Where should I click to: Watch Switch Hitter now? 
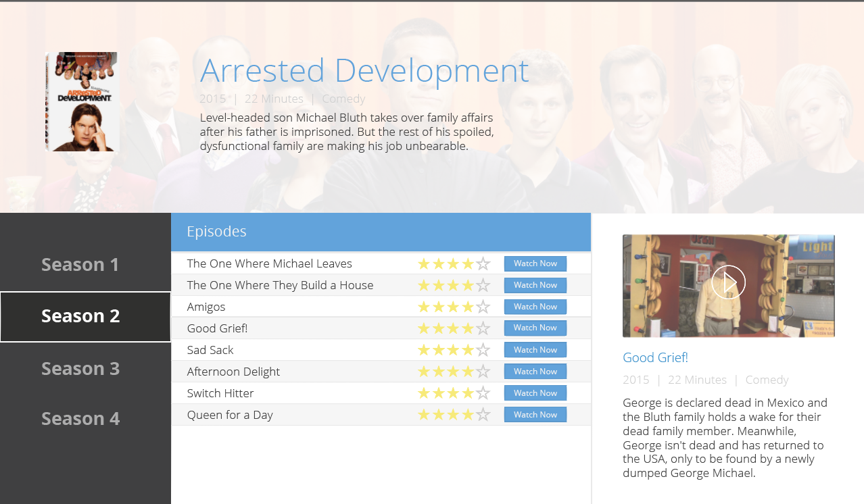(x=535, y=393)
